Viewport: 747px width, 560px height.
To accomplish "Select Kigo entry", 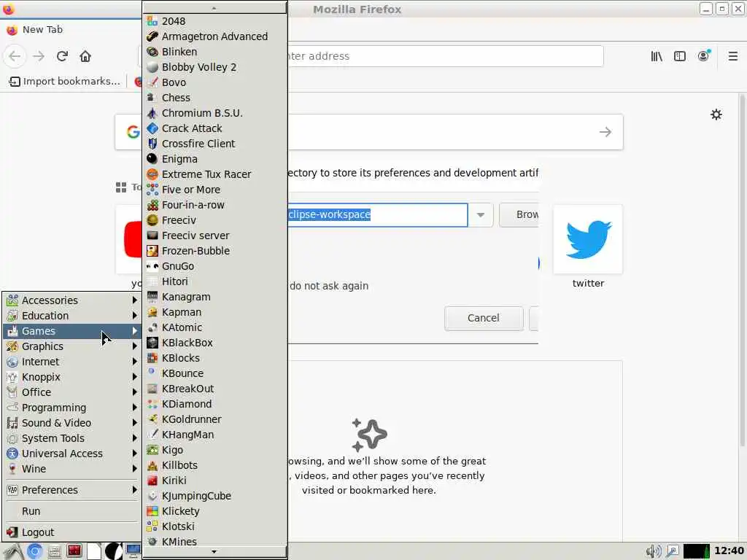I will click(215, 449).
